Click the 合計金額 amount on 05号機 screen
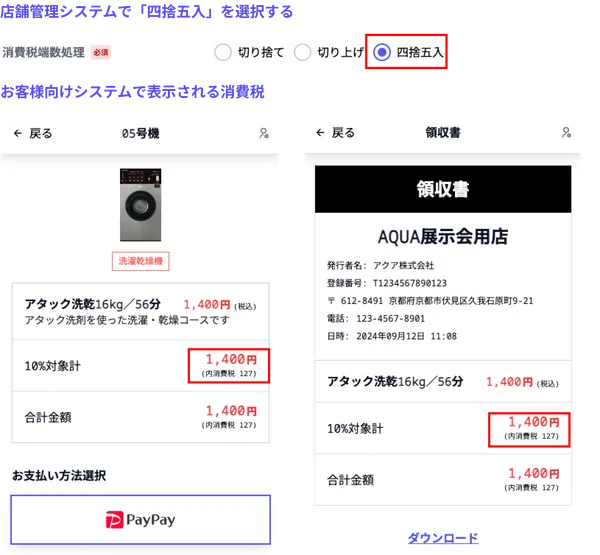Viewport: 600px width, 555px height. coord(230,415)
